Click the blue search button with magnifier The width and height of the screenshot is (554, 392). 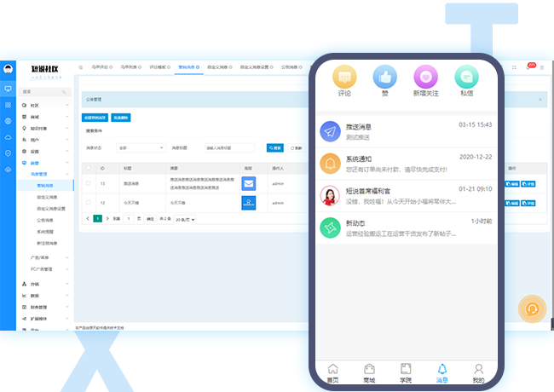(275, 148)
